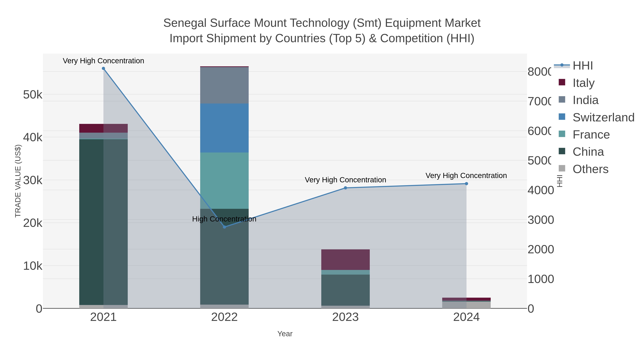This screenshot has height=362, width=644.
Task: Click 'Very High Concentration' annotation above 2024
Action: (x=466, y=176)
